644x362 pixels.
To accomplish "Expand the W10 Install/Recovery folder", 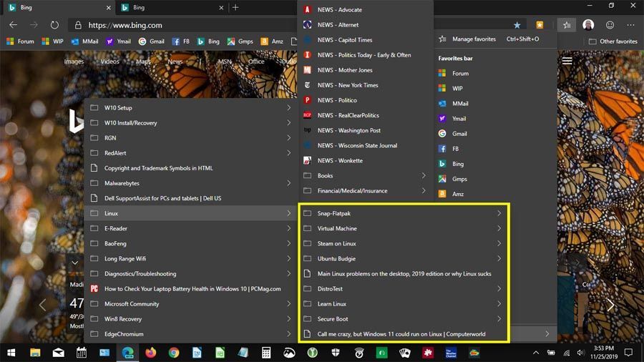I will coord(190,123).
